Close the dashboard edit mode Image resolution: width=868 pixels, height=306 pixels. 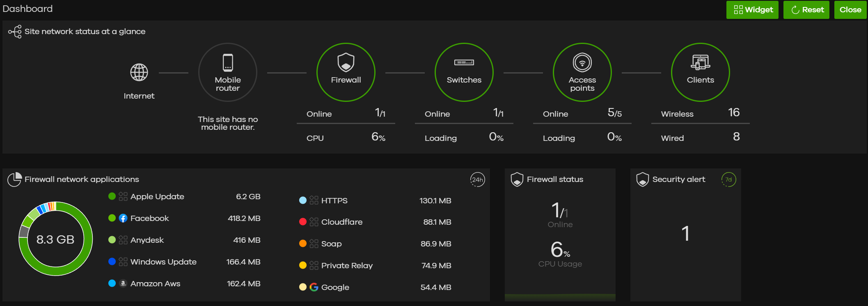[x=850, y=10]
